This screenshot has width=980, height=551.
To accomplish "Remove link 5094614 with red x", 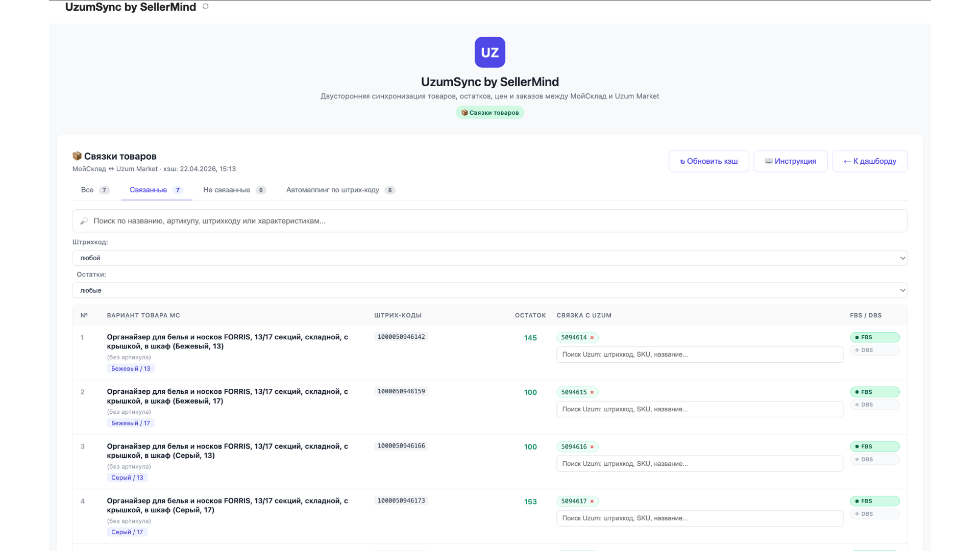I will 592,338.
